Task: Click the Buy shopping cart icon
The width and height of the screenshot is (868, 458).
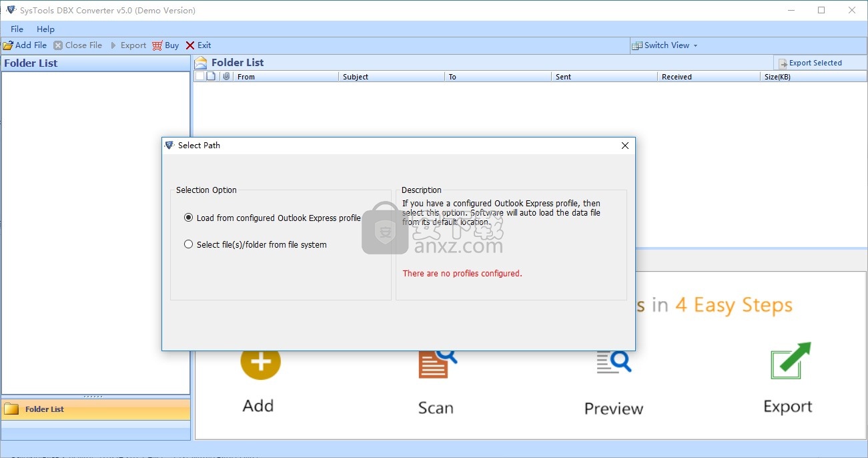Action: 157,45
